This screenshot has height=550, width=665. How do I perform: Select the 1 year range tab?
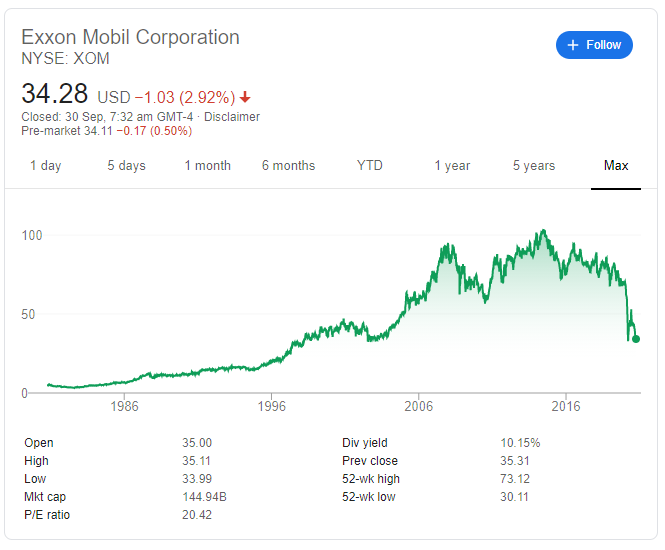tap(452, 166)
